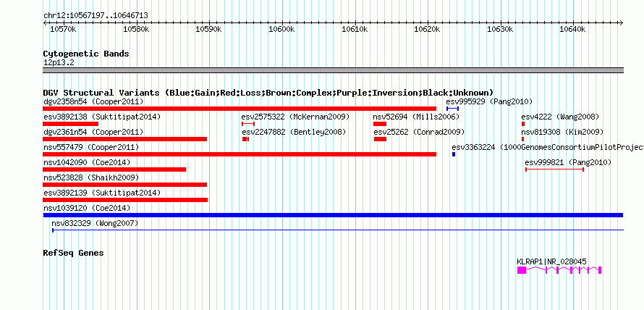Viewport: 644px width, 310px height.
Task: Select the blue gain bar under nsv1039120
Action: [x=333, y=215]
